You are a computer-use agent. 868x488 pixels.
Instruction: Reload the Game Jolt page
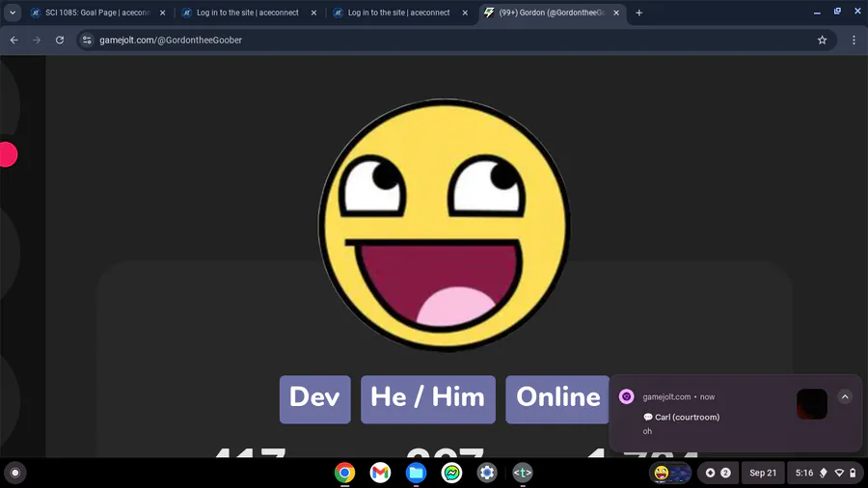pos(60,40)
